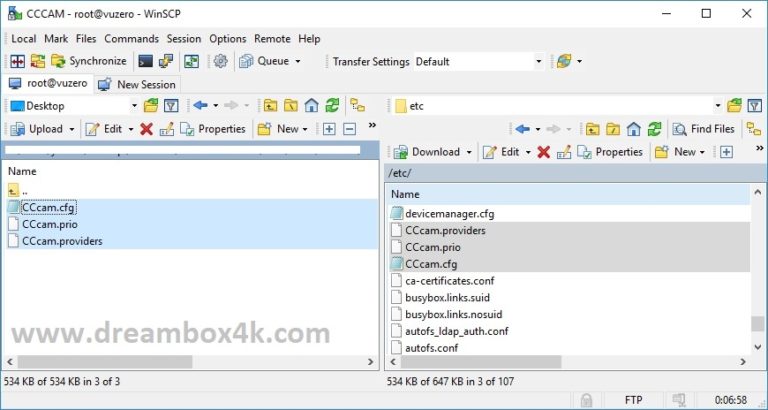Click local panel Open Directory icon
Viewport: 768px width, 410px height.
click(x=151, y=105)
